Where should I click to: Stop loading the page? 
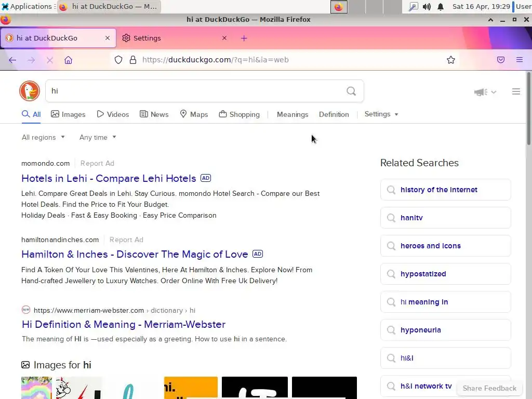(x=49, y=60)
